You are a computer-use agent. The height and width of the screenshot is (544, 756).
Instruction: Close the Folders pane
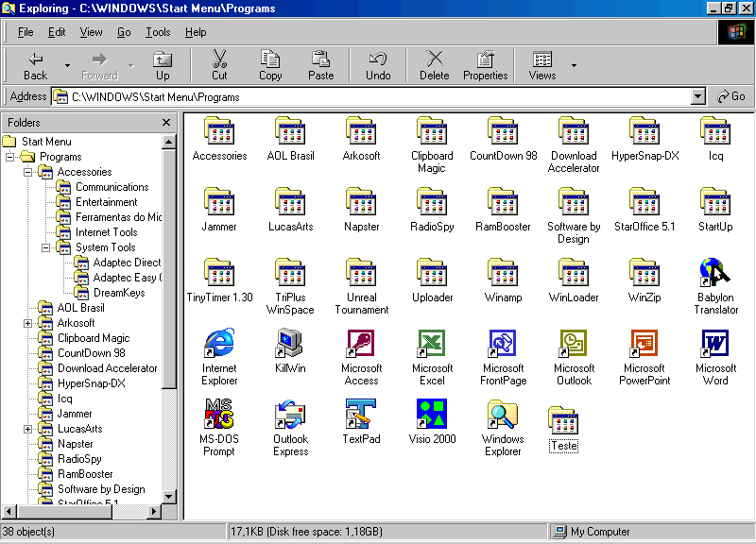tap(166, 123)
